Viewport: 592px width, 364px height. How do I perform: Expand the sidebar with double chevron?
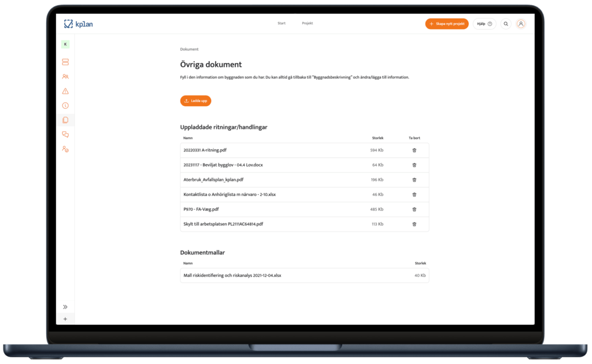(65, 307)
